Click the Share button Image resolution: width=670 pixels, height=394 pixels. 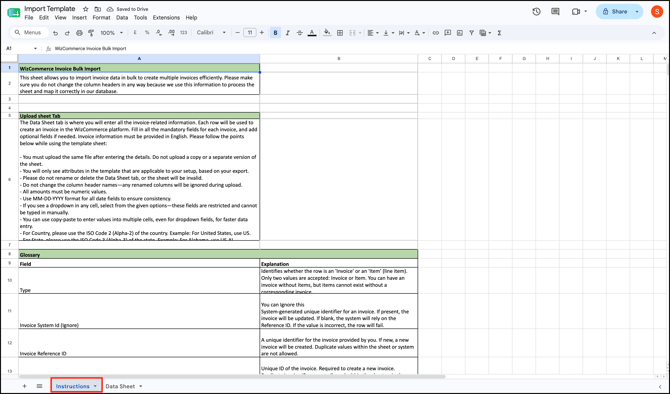[x=614, y=12]
